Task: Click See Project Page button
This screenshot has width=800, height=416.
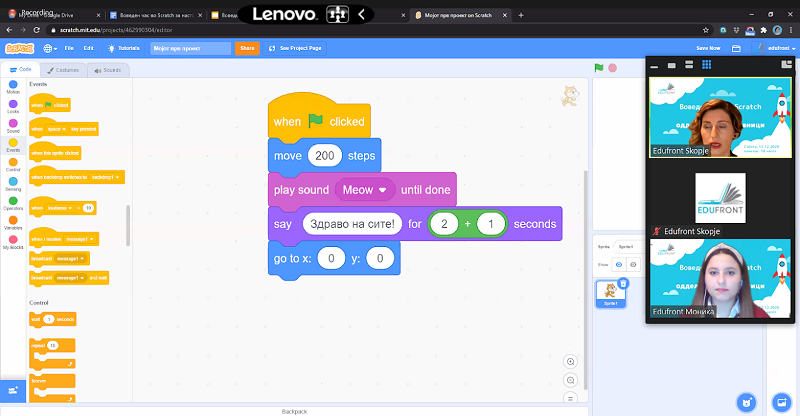Action: pyautogui.click(x=295, y=48)
